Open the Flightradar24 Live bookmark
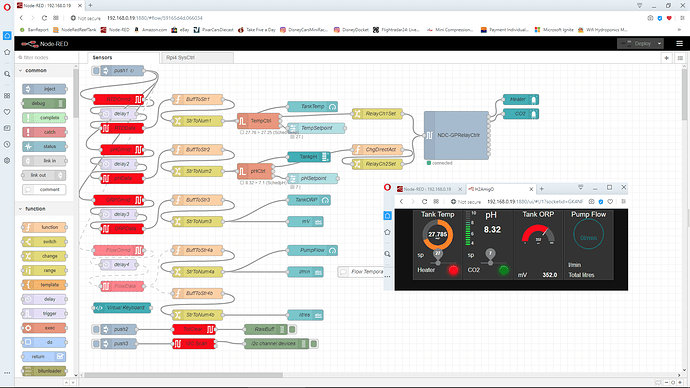 (396, 30)
